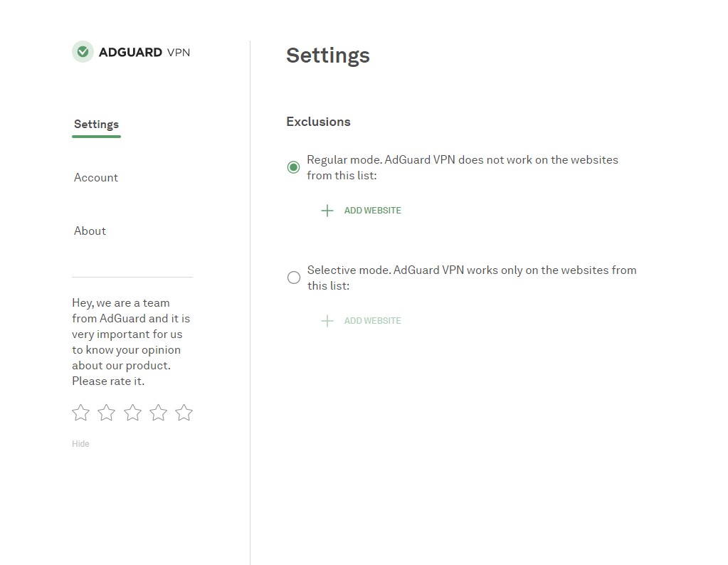Rate the product one star

pos(81,413)
